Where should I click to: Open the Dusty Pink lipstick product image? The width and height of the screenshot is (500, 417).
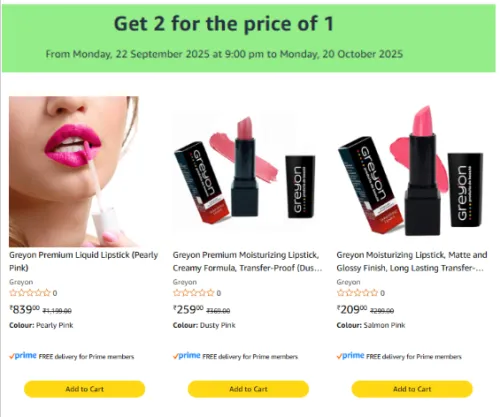(245, 172)
